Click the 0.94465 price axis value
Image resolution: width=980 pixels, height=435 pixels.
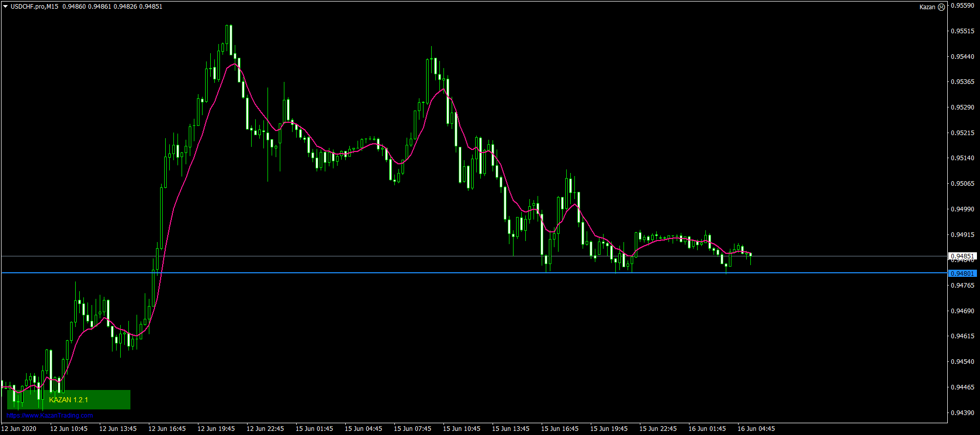[x=962, y=387]
